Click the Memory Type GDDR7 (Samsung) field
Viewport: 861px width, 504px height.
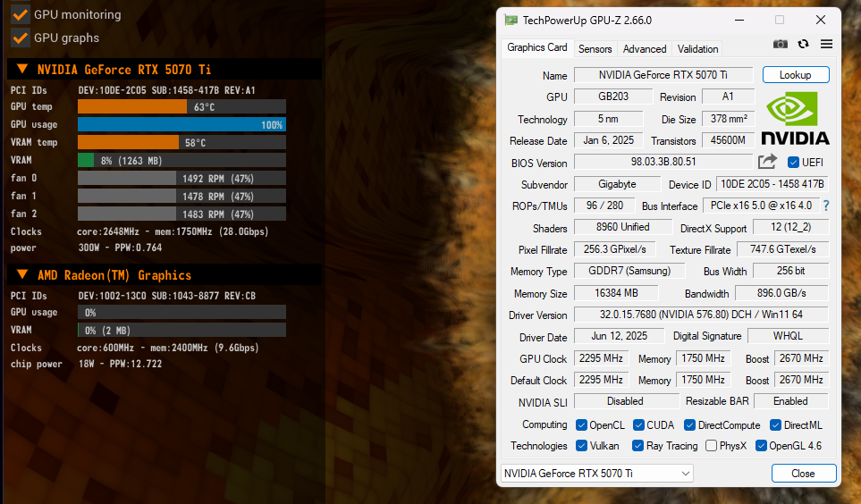[x=629, y=271]
